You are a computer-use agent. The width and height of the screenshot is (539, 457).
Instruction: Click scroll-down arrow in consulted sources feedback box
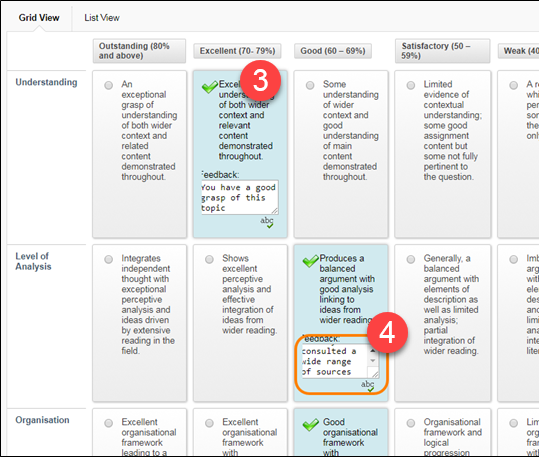coord(373,360)
